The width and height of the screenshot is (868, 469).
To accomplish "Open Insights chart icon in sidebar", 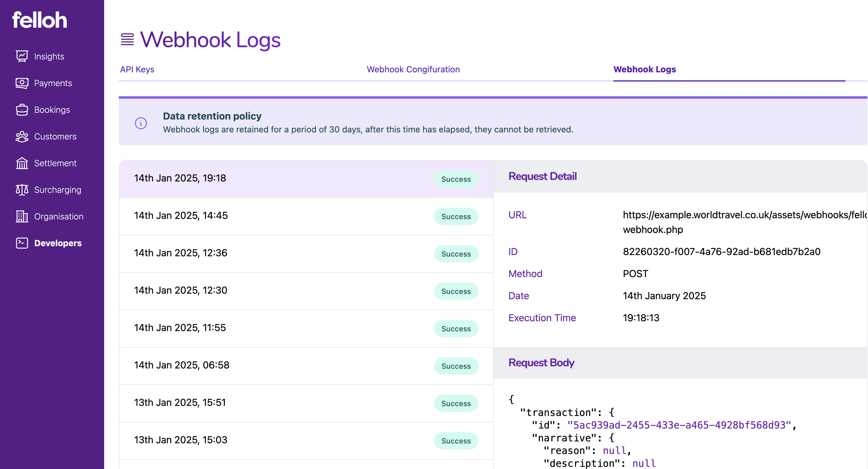I will [22, 56].
